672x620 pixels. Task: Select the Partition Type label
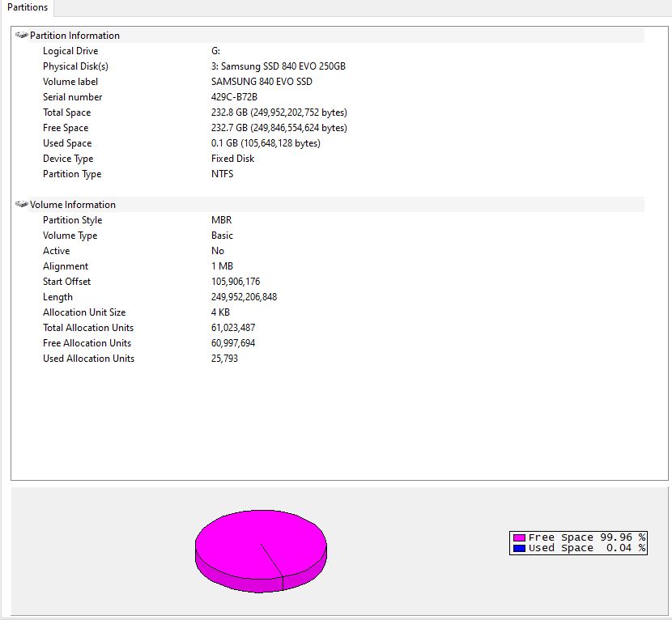click(x=72, y=174)
